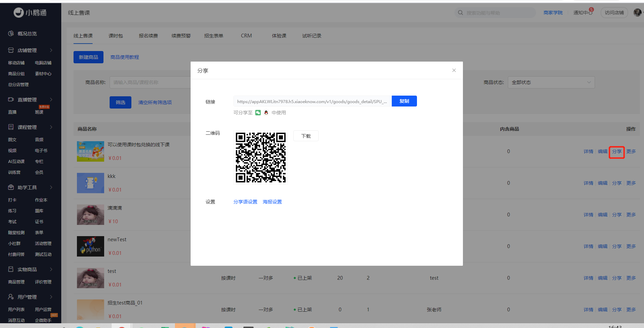Viewport: 644px width, 328px height.
Task: Switch to the 招生表单 tab
Action: point(214,36)
